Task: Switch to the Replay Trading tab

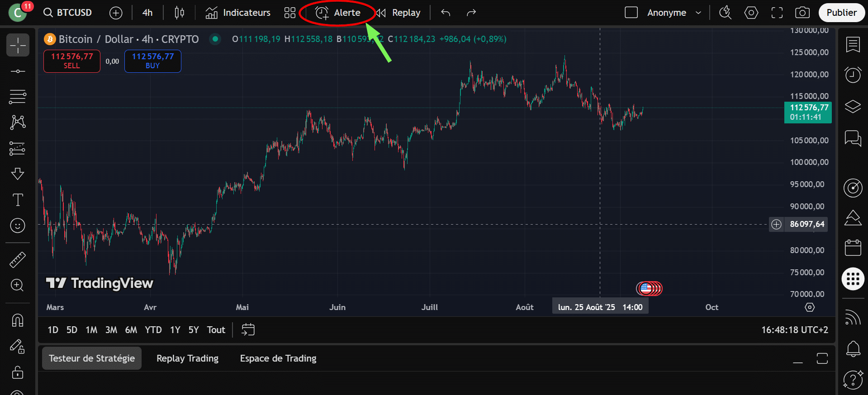Action: pos(187,358)
